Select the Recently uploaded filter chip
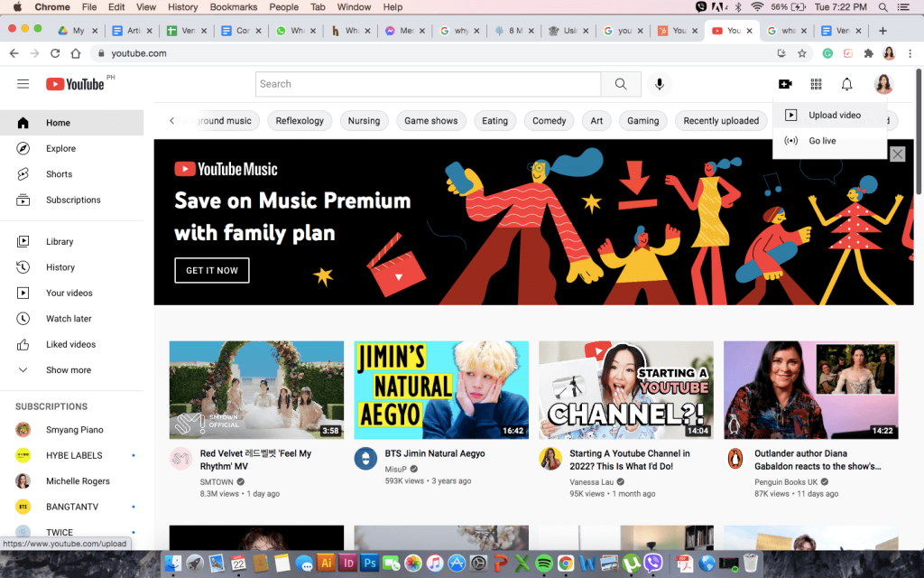The width and height of the screenshot is (924, 578). [720, 120]
